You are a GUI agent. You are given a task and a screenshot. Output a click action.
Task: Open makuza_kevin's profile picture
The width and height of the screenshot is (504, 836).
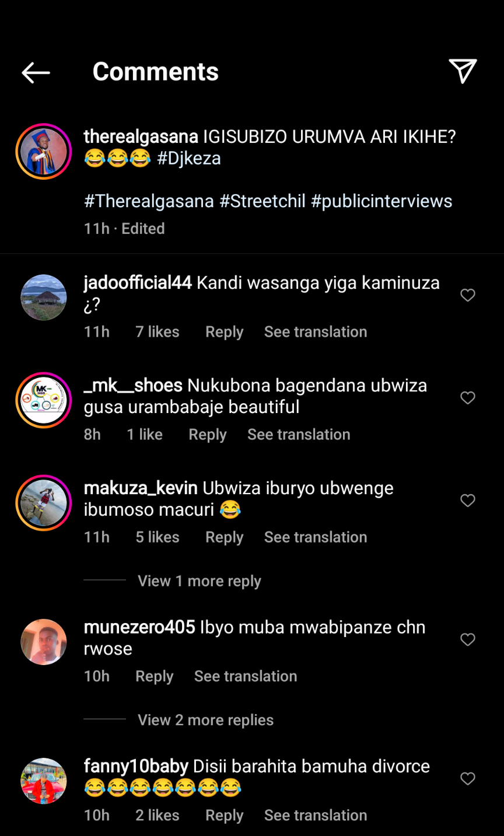pyautogui.click(x=44, y=503)
